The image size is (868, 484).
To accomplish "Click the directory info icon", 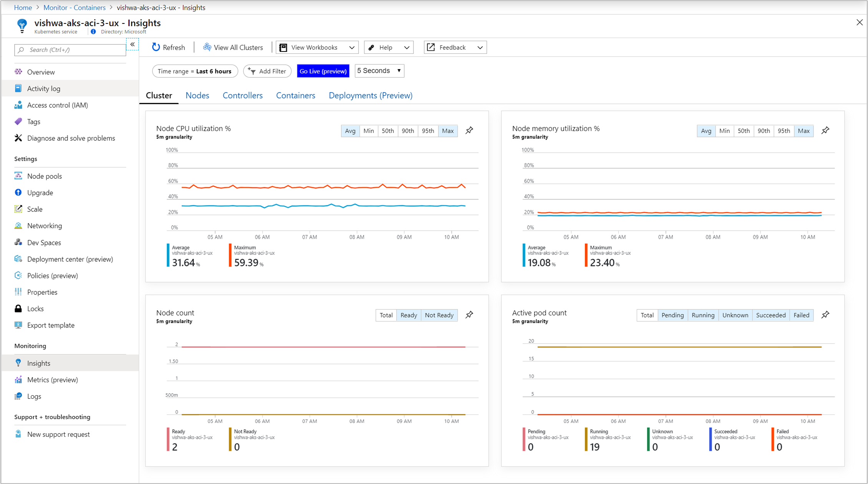I will point(93,32).
